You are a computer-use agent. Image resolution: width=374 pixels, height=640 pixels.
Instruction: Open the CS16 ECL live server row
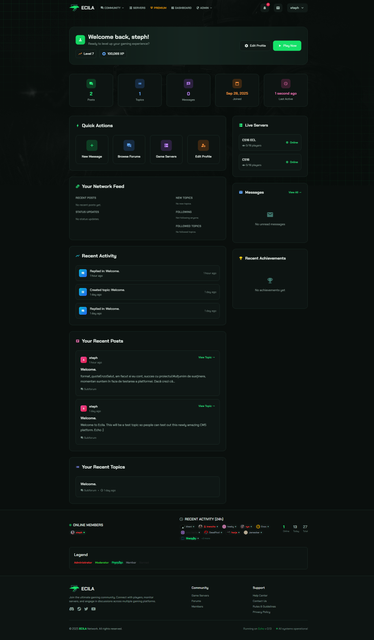pyautogui.click(x=270, y=142)
